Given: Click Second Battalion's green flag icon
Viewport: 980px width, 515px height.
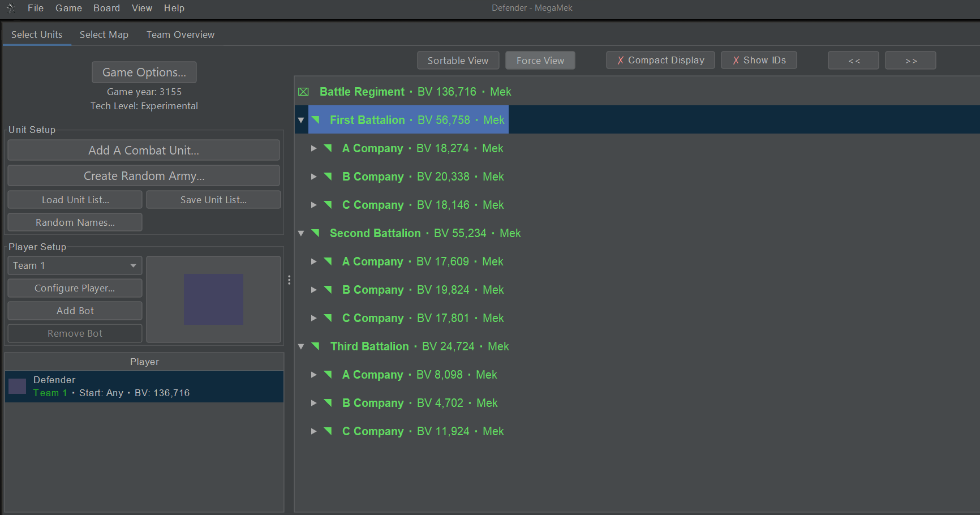Looking at the screenshot, I should coord(316,233).
